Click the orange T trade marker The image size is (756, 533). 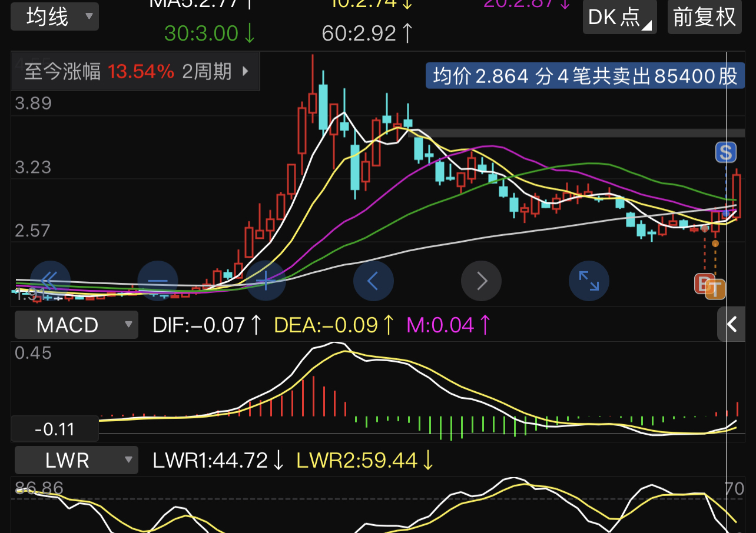pyautogui.click(x=716, y=288)
